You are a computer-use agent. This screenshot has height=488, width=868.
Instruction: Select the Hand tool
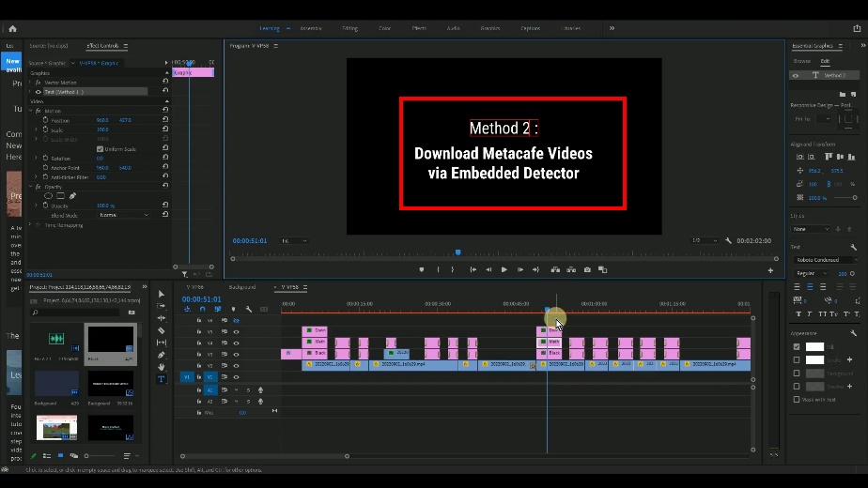(161, 367)
